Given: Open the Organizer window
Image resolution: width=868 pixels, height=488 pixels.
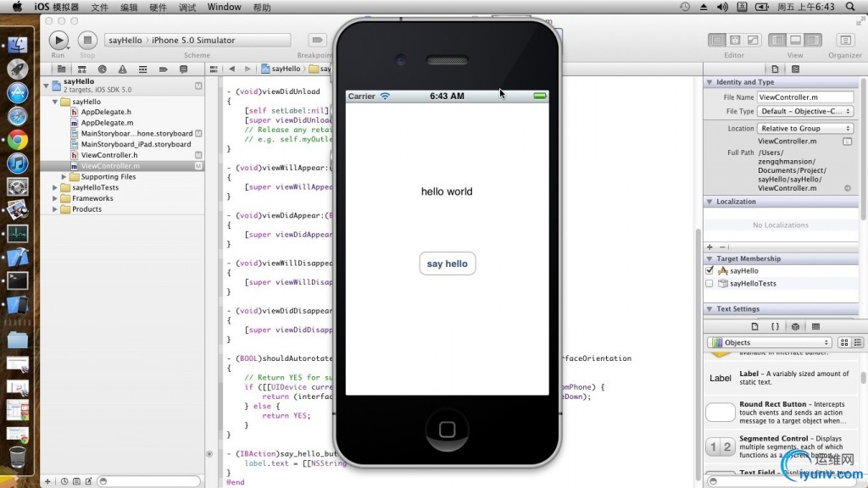Looking at the screenshot, I should click(x=845, y=41).
